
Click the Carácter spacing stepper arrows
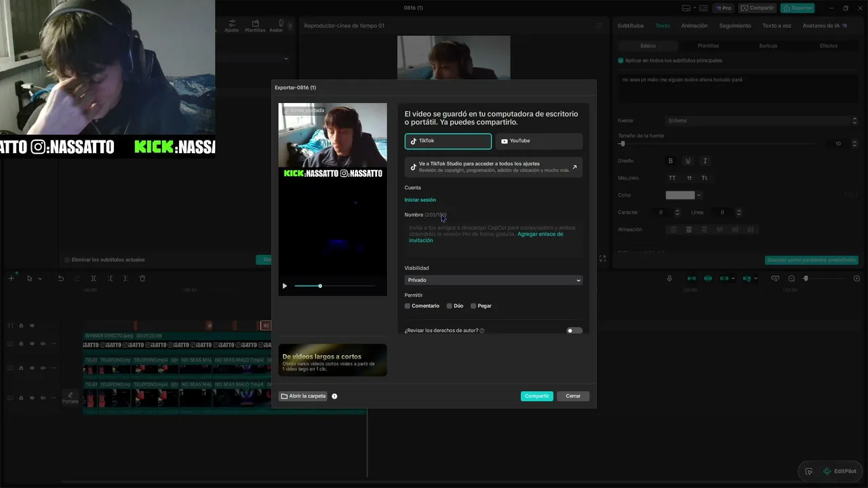point(677,213)
